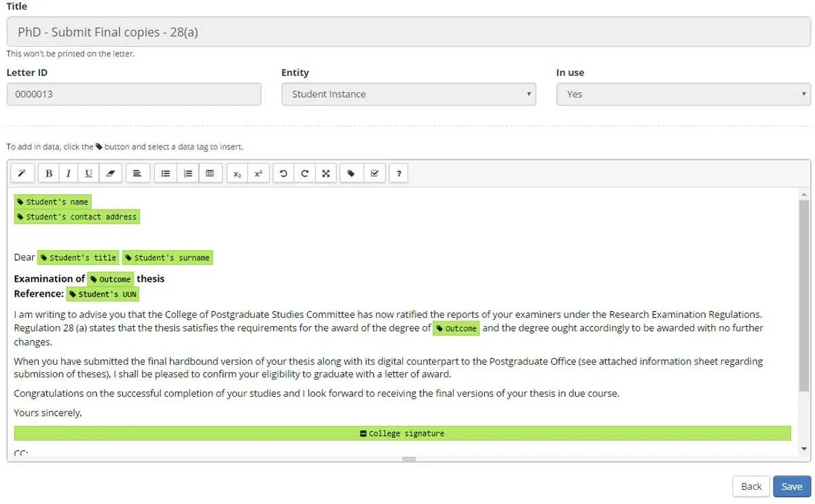Click the tag button to insert data

(351, 174)
